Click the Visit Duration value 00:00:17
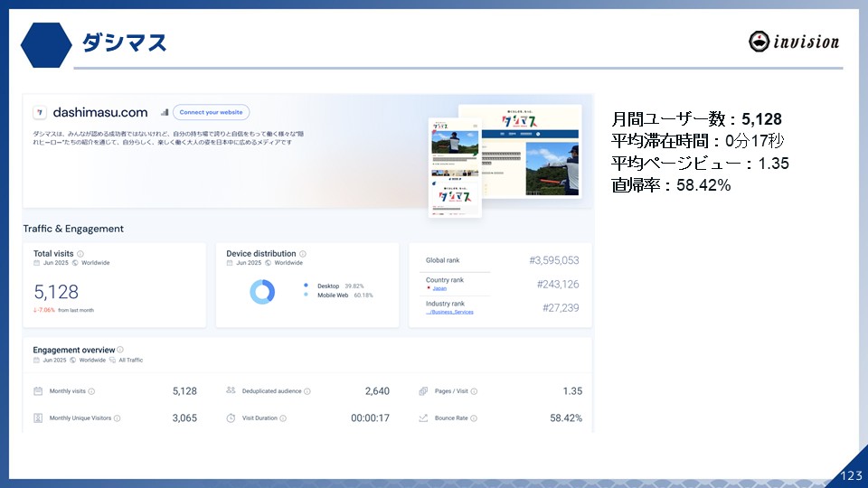 (370, 418)
